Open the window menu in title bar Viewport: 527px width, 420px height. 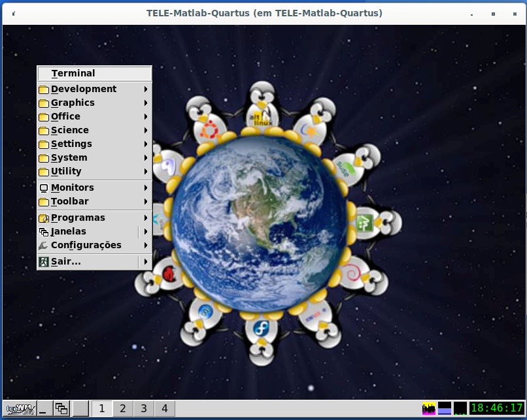point(14,14)
